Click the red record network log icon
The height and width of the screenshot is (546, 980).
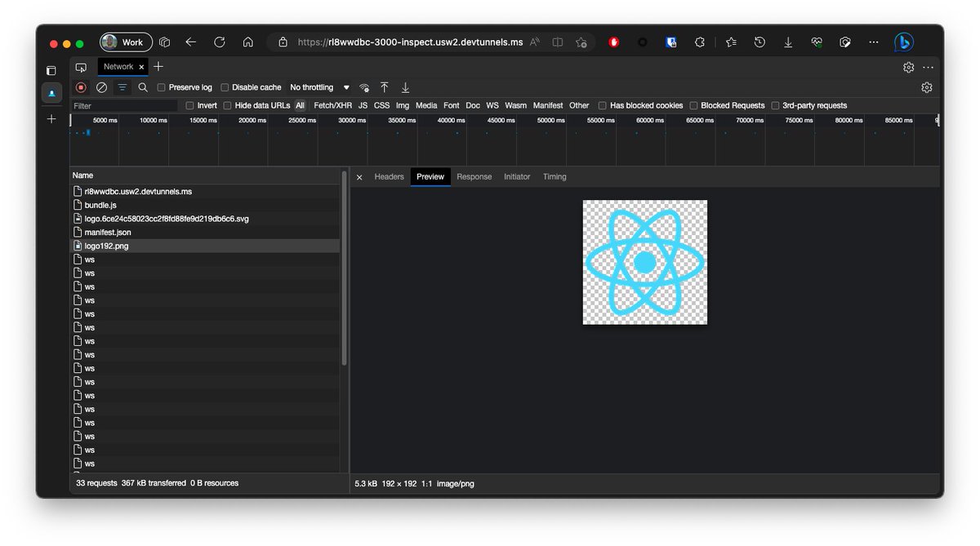(x=81, y=87)
